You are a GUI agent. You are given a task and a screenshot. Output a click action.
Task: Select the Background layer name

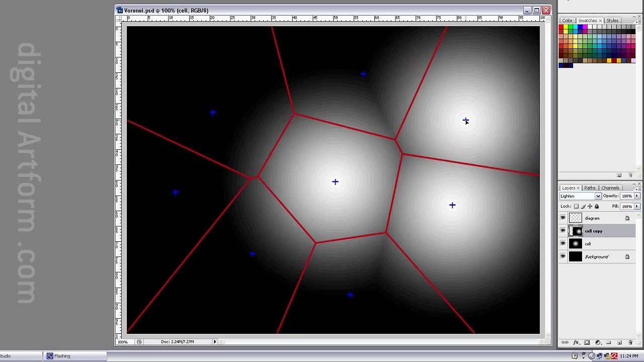[597, 257]
